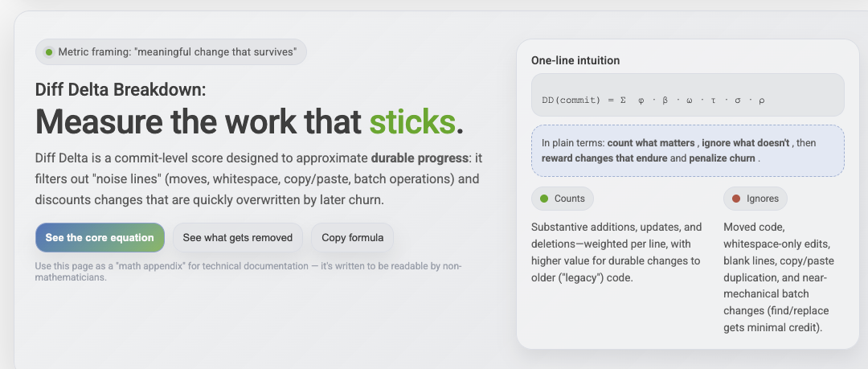Image resolution: width=868 pixels, height=369 pixels.
Task: Copy the formula with the Copy formula button
Action: 352,237
